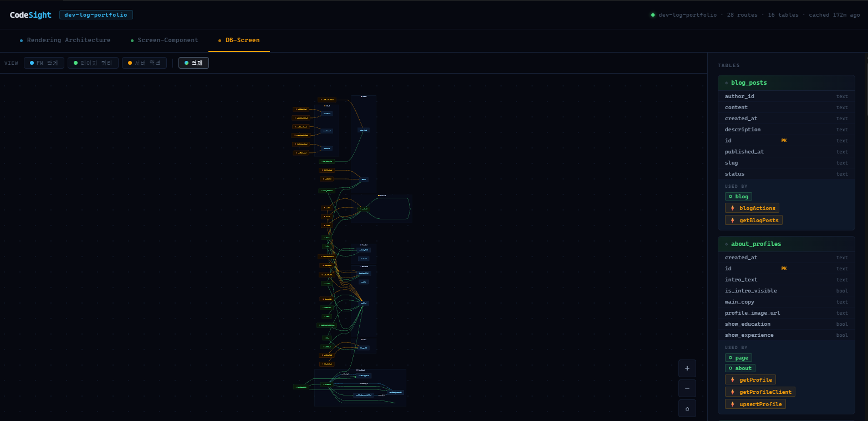
Task: Click the lightning icon on blogActions
Action: [x=733, y=208]
